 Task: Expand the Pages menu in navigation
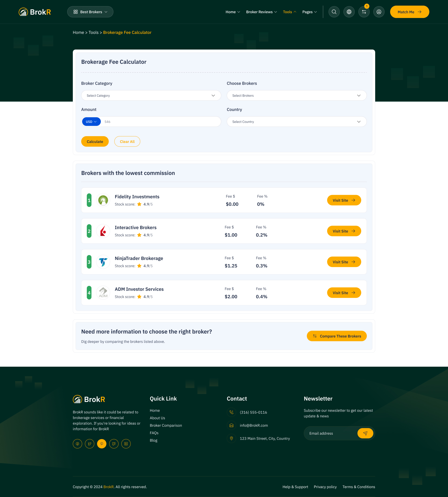pos(309,12)
